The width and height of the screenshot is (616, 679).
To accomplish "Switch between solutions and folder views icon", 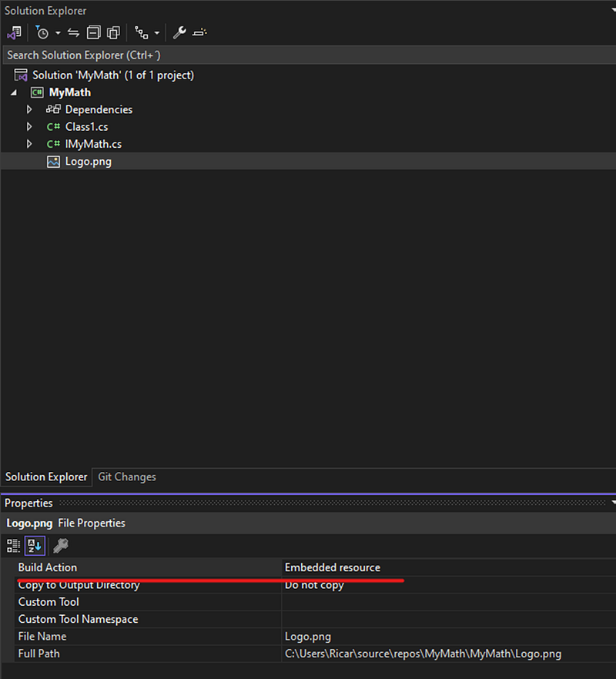I will 15,33.
